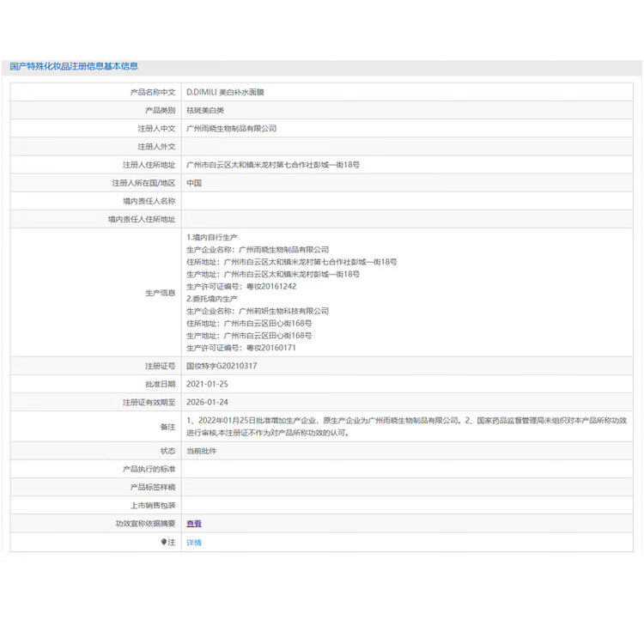Screen dimensions: 644x644
Task: Select the line 1.境内自行生产
Action: click(x=212, y=237)
